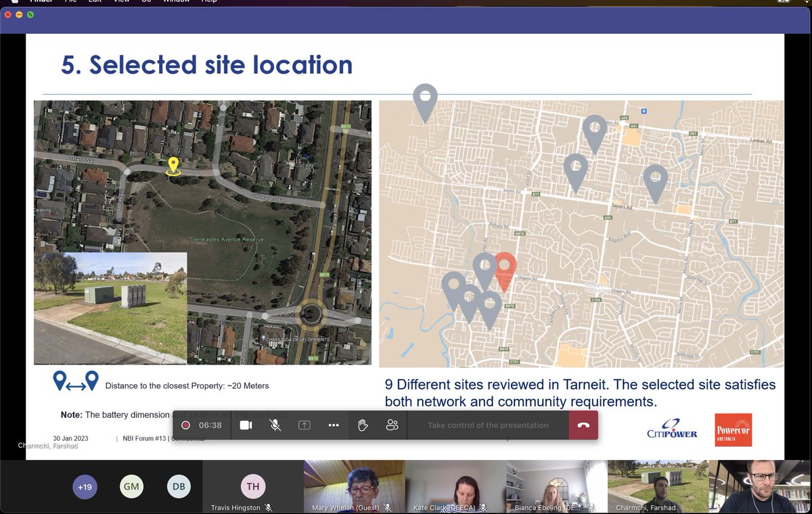Raise your hand in the meeting
Image resolution: width=812 pixels, height=514 pixels.
point(363,425)
